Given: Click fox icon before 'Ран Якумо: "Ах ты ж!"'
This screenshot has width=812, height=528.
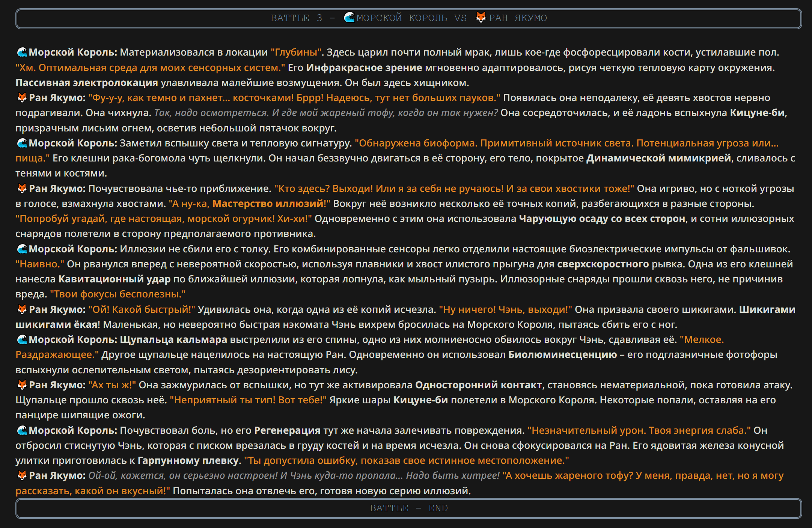Looking at the screenshot, I should (22, 385).
